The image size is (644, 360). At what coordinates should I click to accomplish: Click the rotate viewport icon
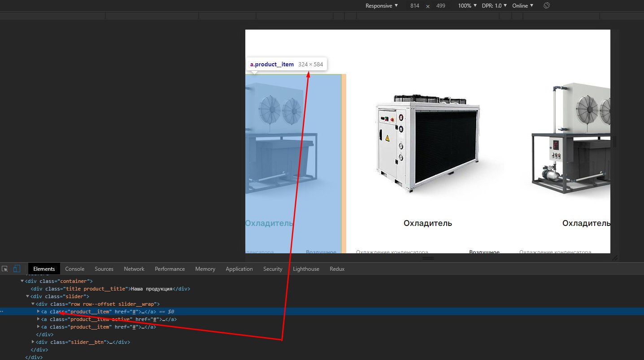[x=546, y=6]
